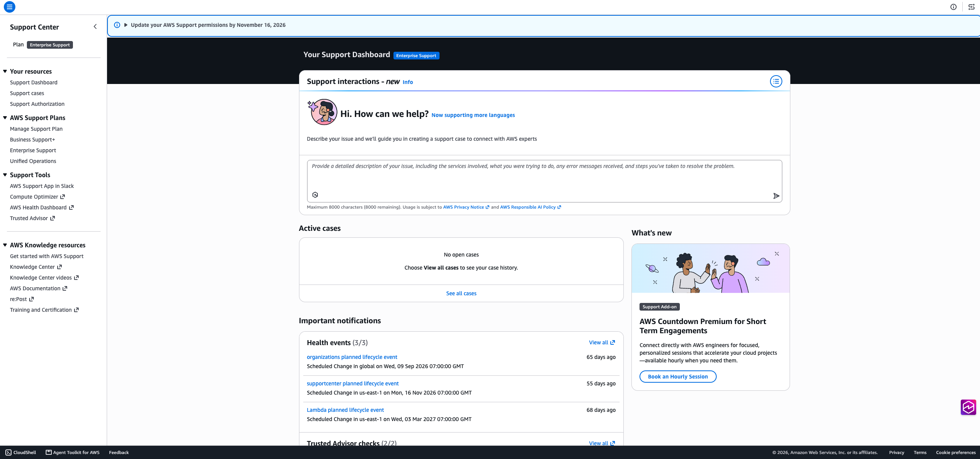Open supportcenter planned lifecycle event
The width and height of the screenshot is (980, 459).
click(352, 383)
